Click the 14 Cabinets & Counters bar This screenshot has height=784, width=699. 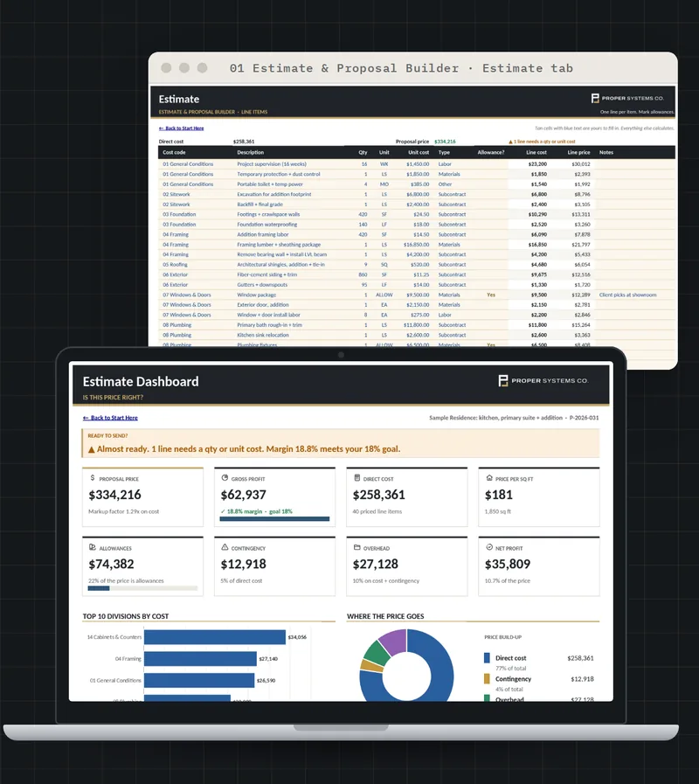click(214, 637)
